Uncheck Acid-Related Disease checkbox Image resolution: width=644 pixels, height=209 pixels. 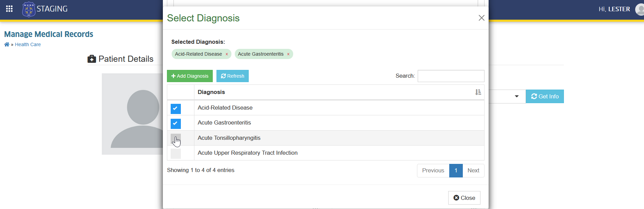(176, 109)
